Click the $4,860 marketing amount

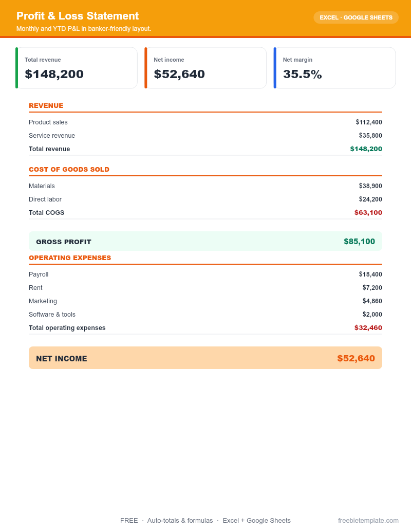click(x=372, y=301)
